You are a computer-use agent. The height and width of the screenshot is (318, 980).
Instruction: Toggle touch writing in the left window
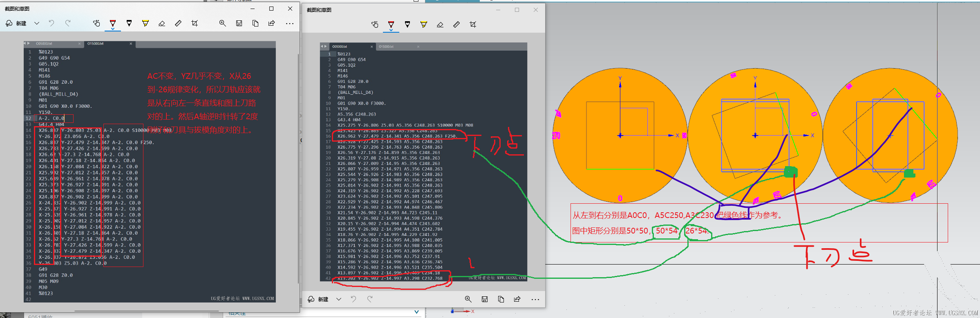tap(96, 23)
